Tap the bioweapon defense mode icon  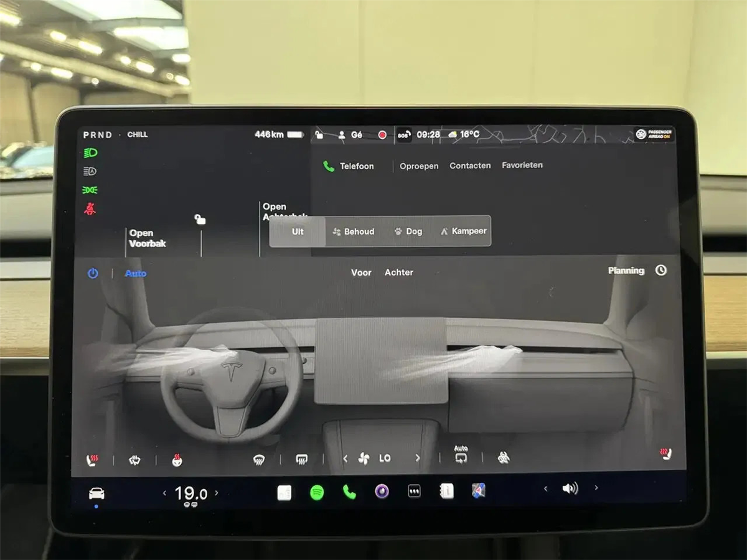[504, 458]
